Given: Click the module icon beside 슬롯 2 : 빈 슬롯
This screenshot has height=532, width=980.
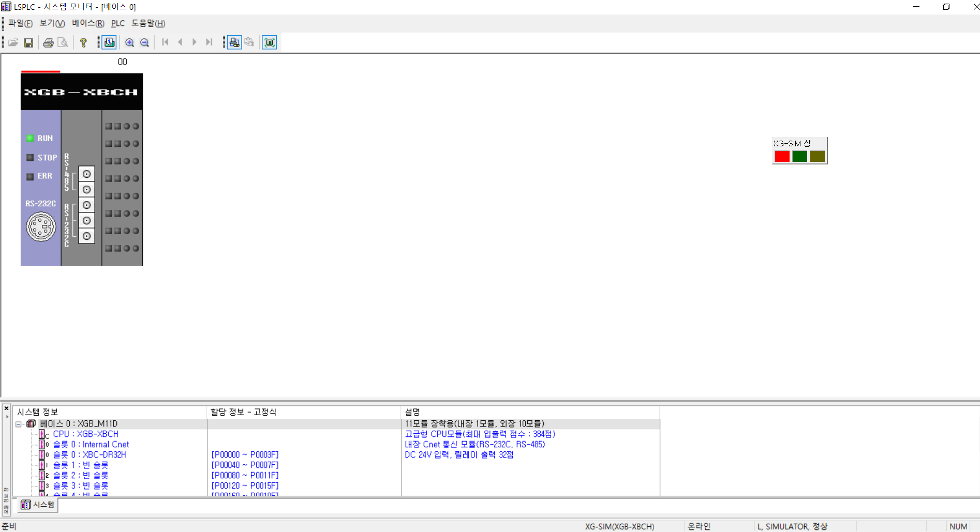Looking at the screenshot, I should [44, 476].
